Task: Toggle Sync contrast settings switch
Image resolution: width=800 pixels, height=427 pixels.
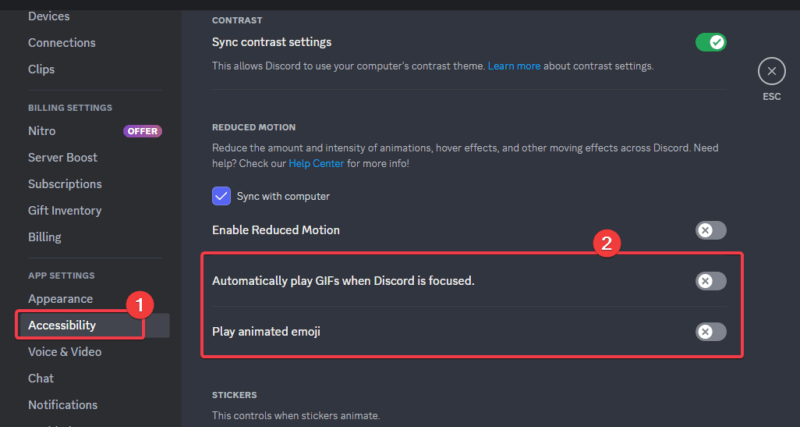Action: point(711,42)
